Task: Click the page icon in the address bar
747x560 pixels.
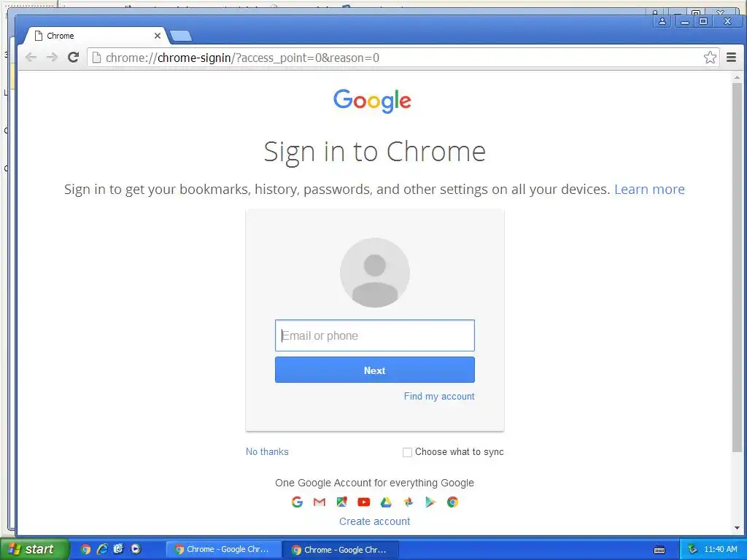Action: [97, 58]
